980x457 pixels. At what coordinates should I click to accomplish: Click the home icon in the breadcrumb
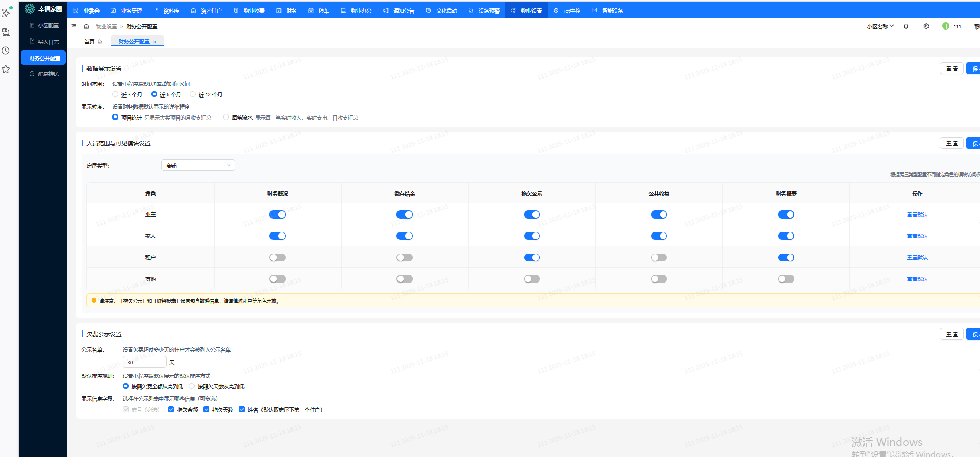pos(86,26)
